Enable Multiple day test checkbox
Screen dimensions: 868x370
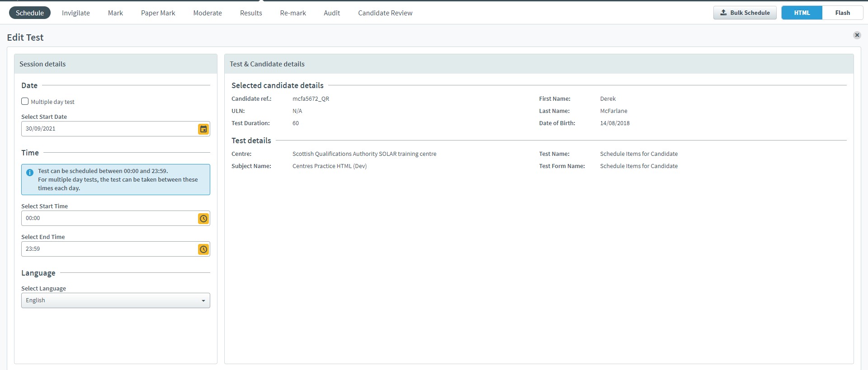(x=25, y=101)
